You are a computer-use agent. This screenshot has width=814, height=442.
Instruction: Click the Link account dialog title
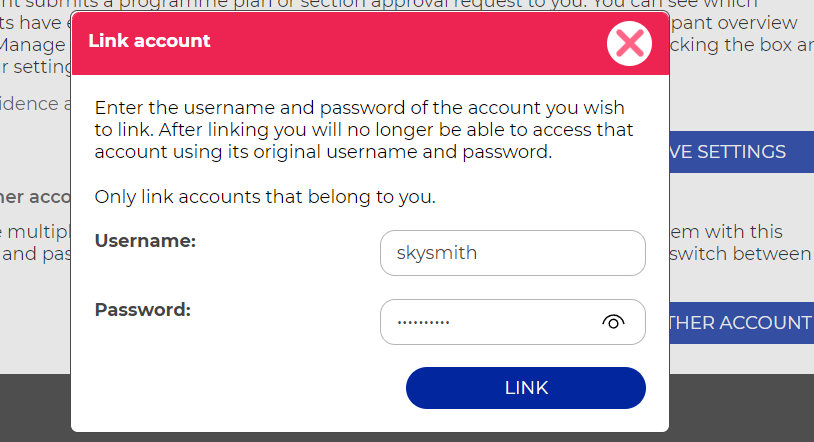coord(149,41)
